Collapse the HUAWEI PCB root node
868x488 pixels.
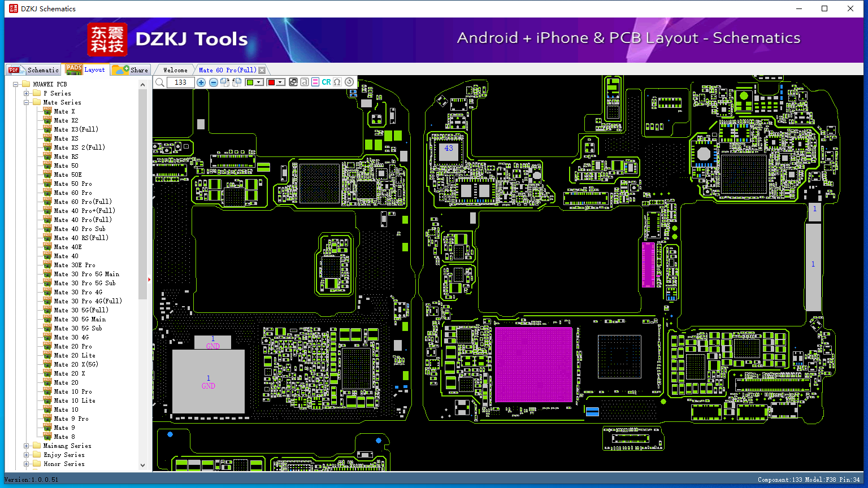[x=16, y=85]
